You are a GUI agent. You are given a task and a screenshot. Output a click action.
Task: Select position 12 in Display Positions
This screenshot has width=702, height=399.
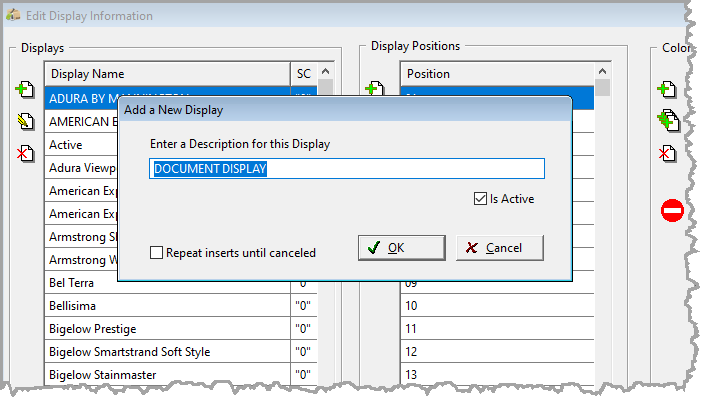(497, 352)
